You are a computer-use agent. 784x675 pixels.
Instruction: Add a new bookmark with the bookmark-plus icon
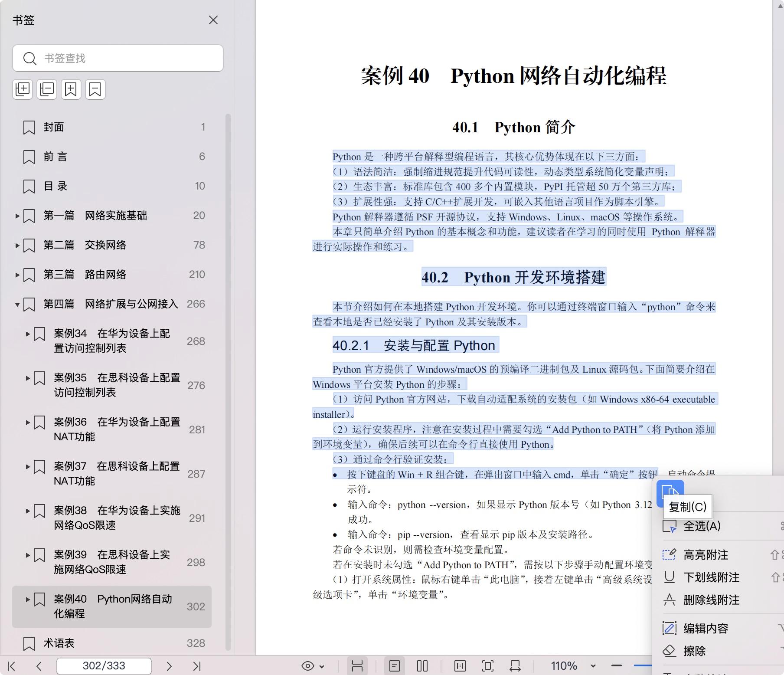click(71, 89)
